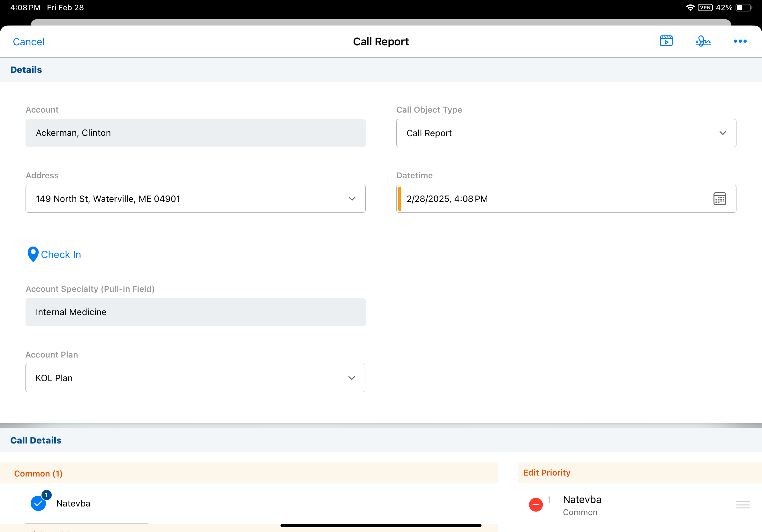Tap the Wi-Fi status icon
Image resolution: width=762 pixels, height=532 pixels.
[x=690, y=8]
